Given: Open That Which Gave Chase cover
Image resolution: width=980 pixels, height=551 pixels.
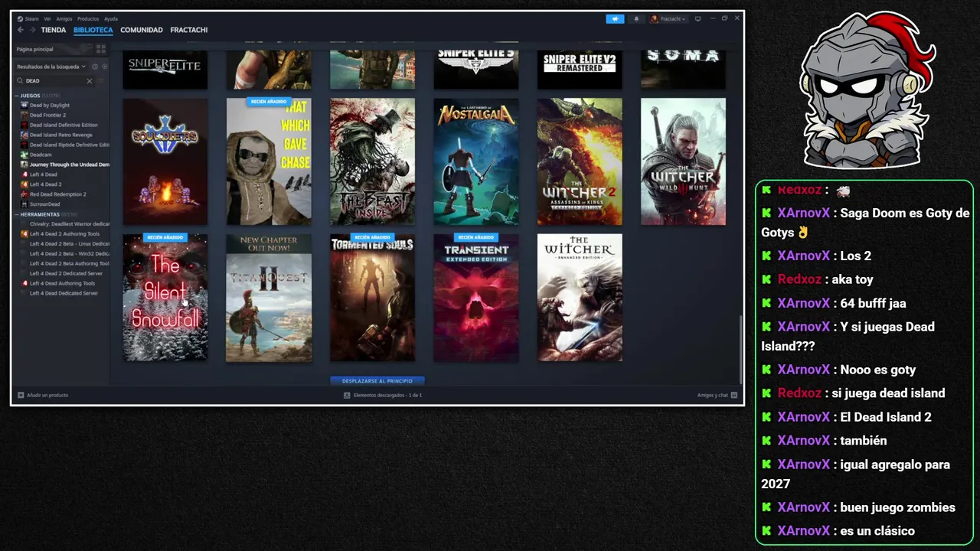Looking at the screenshot, I should point(269,161).
